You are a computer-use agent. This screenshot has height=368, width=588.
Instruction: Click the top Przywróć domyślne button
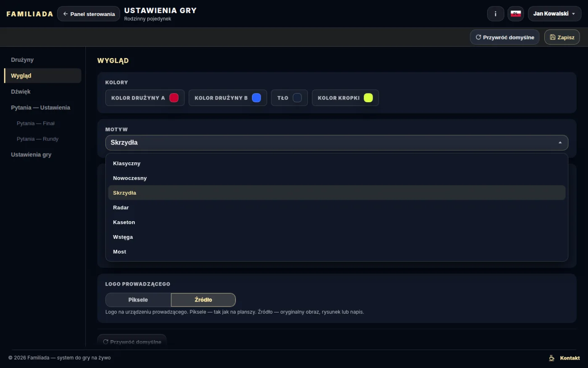(x=504, y=37)
